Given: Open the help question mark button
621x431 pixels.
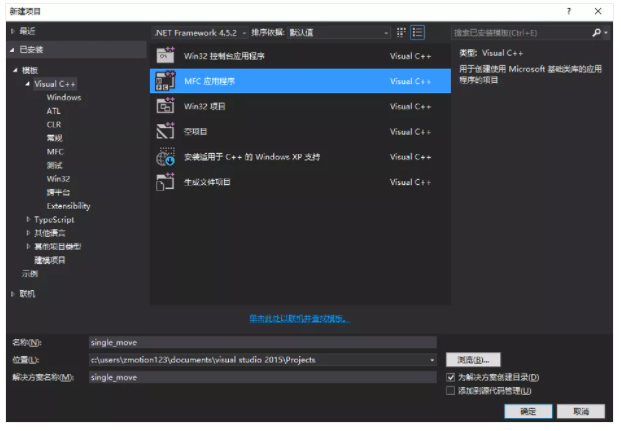Looking at the screenshot, I should click(x=569, y=11).
